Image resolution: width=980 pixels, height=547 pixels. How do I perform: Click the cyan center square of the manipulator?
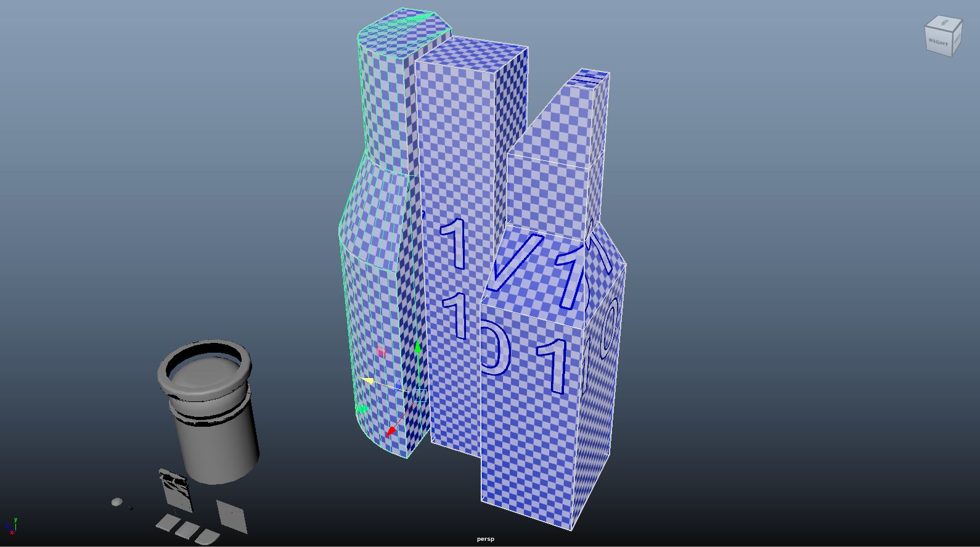click(x=420, y=395)
